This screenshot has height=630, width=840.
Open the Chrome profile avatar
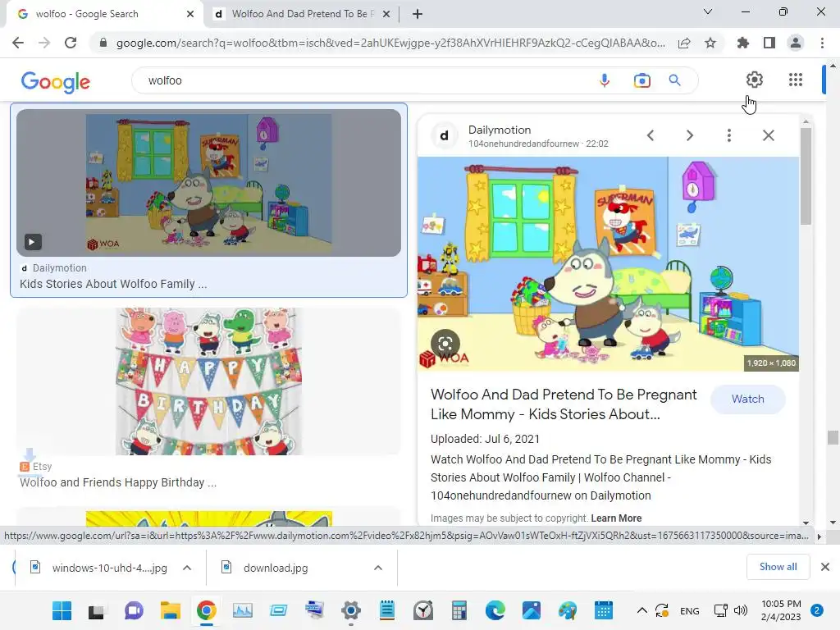(796, 43)
